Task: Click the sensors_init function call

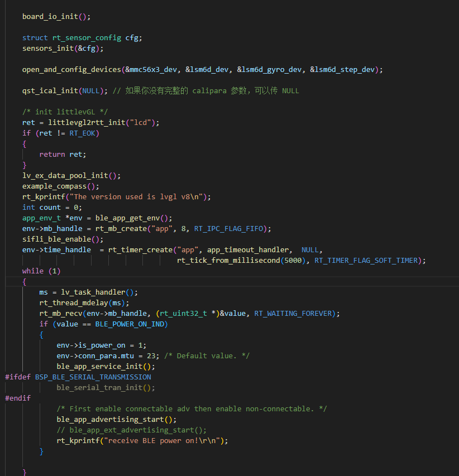Action: click(x=47, y=49)
